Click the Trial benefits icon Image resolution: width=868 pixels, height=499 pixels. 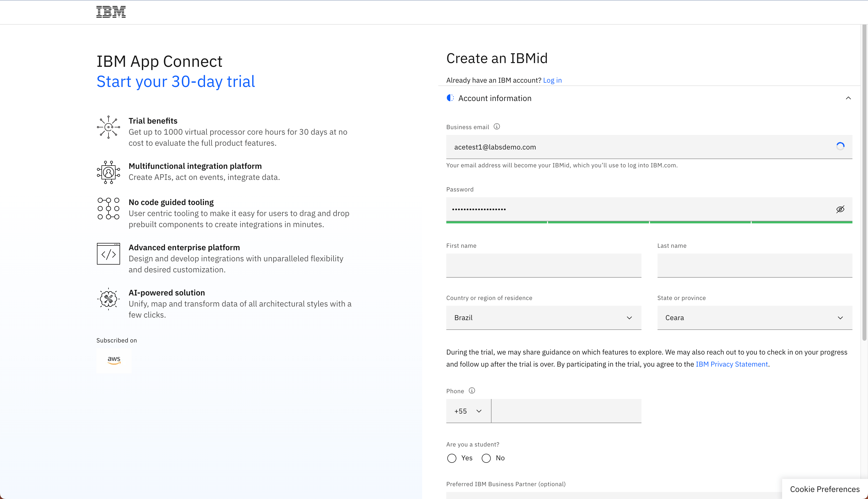[108, 127]
